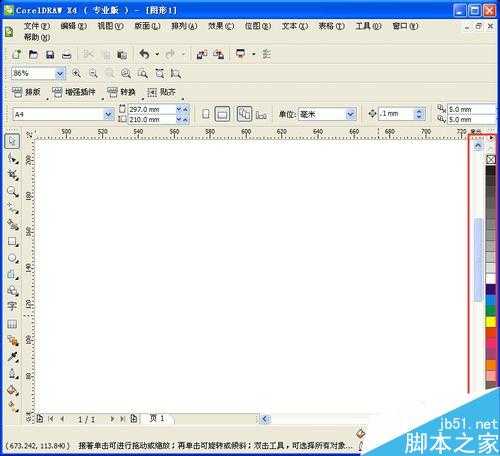Pick the Eyedropper tool

tap(12, 357)
